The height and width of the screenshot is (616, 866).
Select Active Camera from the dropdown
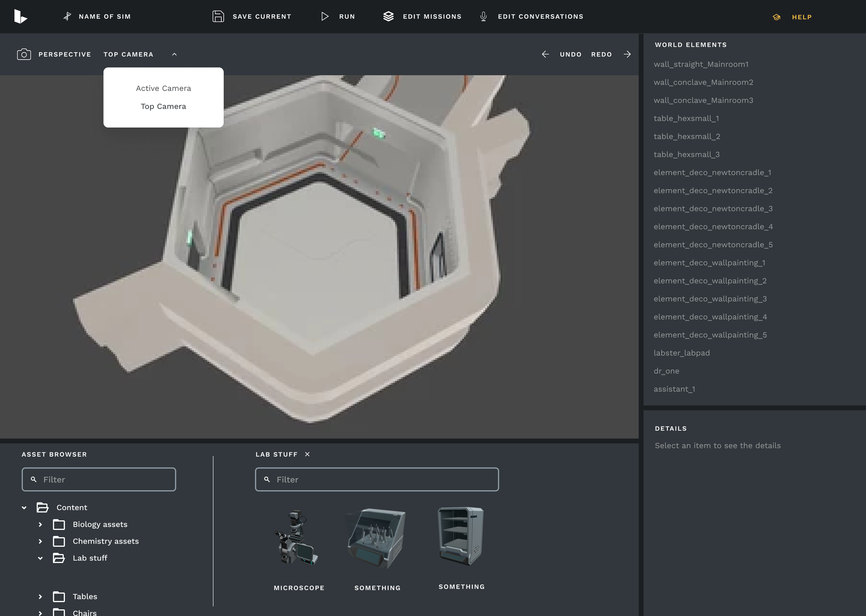[164, 88]
